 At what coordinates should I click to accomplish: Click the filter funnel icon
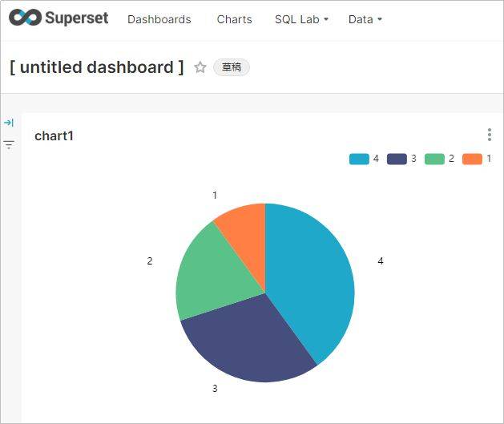click(9, 145)
